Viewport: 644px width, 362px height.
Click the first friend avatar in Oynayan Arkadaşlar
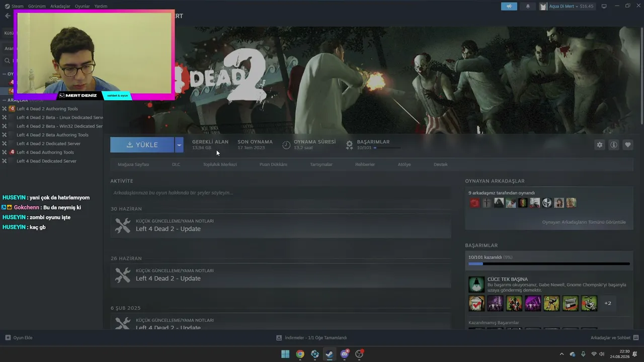[x=474, y=203]
